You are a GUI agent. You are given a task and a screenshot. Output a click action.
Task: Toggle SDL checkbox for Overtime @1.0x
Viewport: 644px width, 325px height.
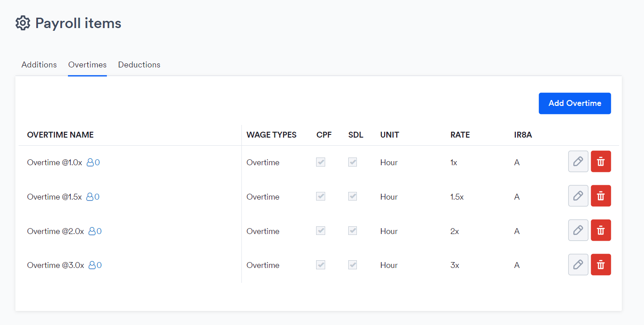point(352,162)
